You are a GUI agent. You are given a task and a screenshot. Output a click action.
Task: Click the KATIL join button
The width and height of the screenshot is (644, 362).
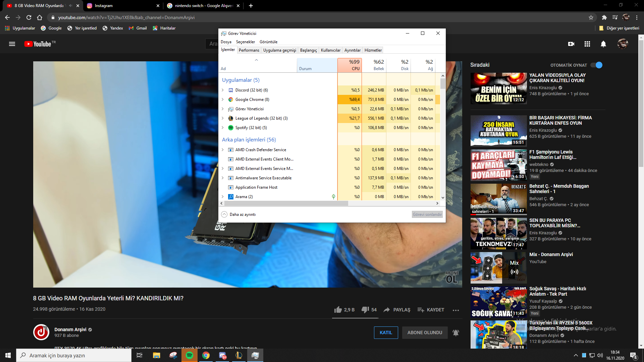click(x=386, y=333)
